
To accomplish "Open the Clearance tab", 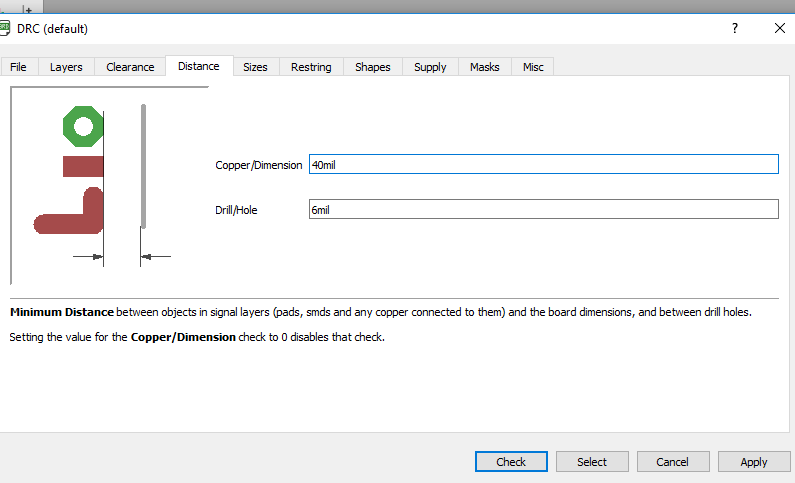I will tap(130, 67).
